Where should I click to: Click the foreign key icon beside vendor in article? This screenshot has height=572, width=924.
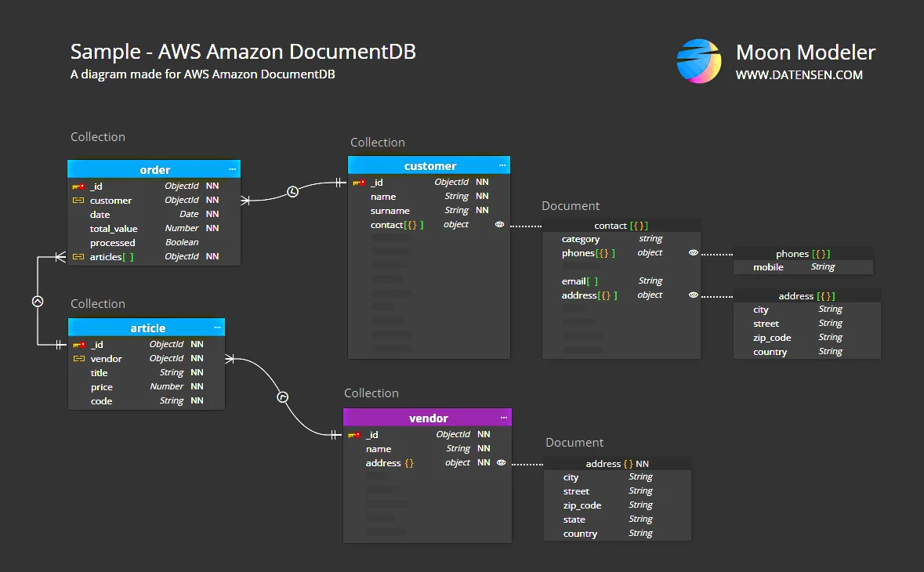pos(79,359)
